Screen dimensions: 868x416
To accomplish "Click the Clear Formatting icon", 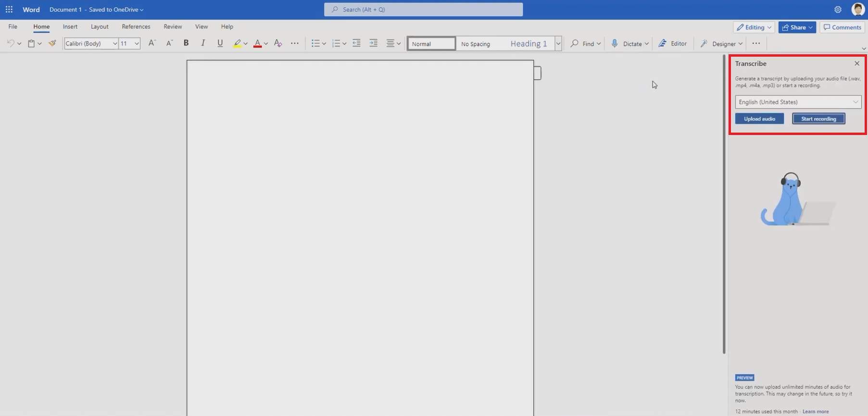I will click(278, 43).
